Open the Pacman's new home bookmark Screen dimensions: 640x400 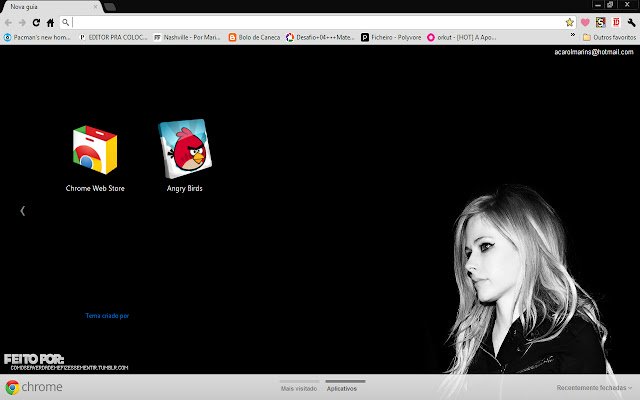[37, 38]
